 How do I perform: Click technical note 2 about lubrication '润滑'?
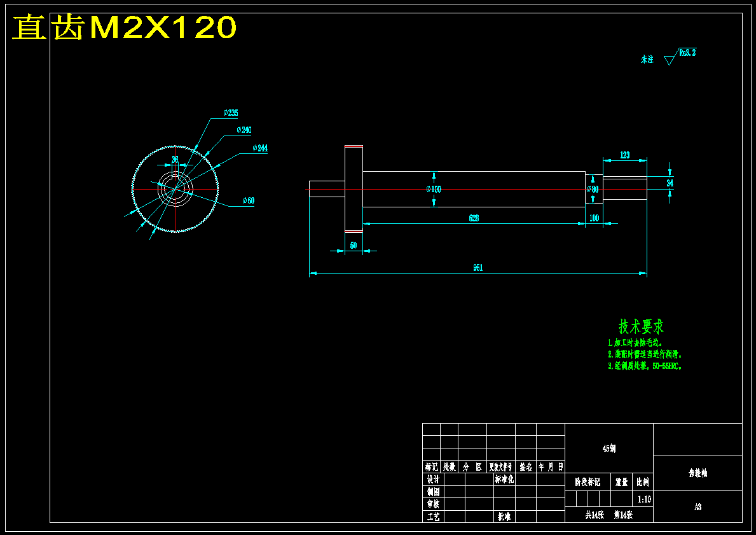pos(645,354)
